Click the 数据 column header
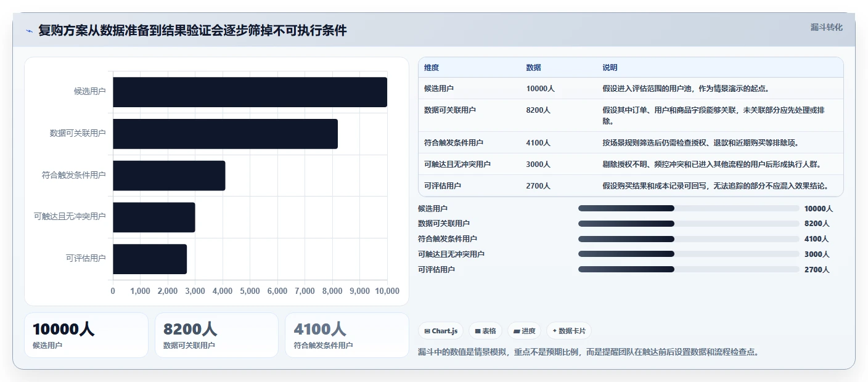868x382 pixels. (x=534, y=68)
